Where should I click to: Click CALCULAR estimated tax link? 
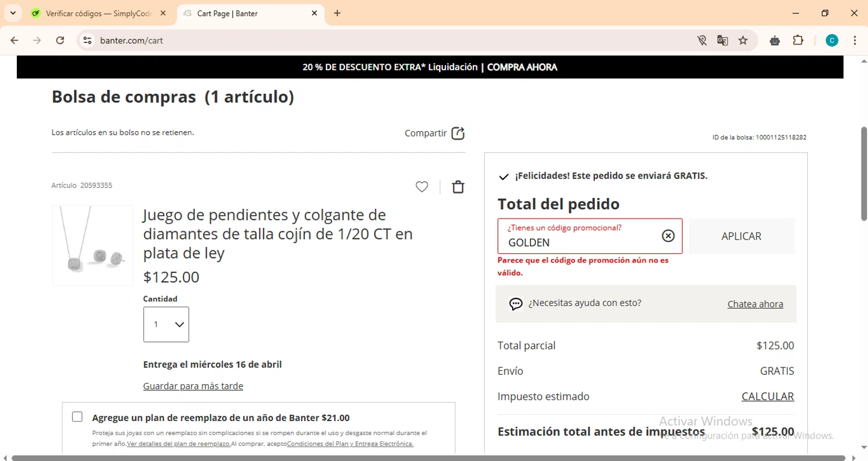(768, 396)
